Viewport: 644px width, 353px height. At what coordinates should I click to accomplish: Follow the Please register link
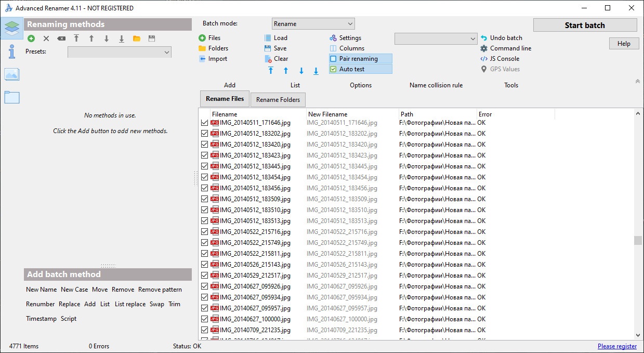coord(617,346)
